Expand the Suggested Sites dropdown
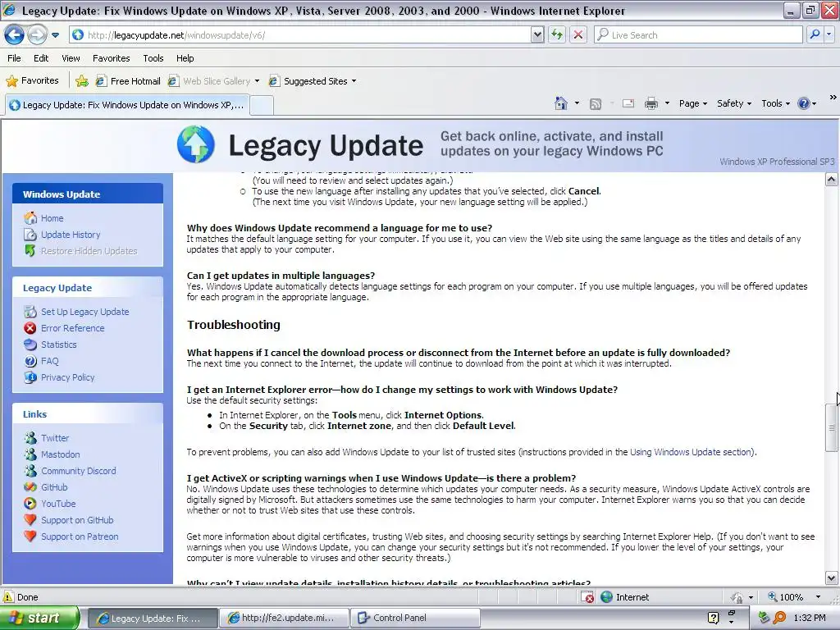This screenshot has width=840, height=630. pyautogui.click(x=354, y=81)
